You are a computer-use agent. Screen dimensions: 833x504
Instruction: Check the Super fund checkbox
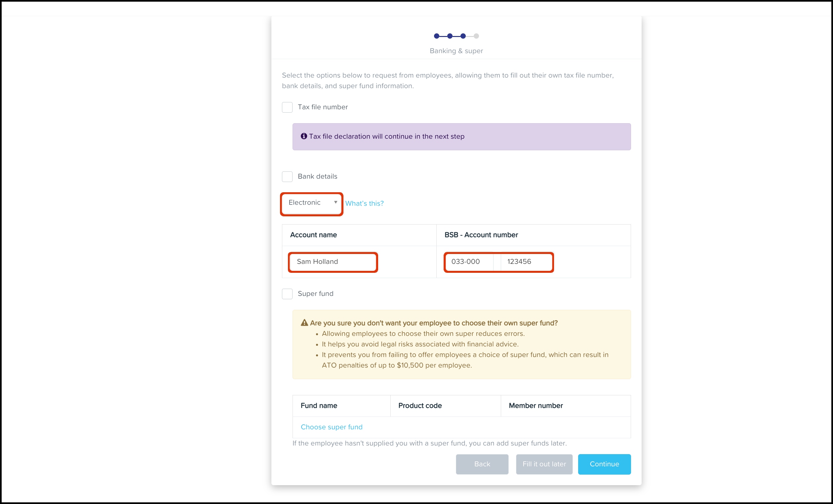287,294
